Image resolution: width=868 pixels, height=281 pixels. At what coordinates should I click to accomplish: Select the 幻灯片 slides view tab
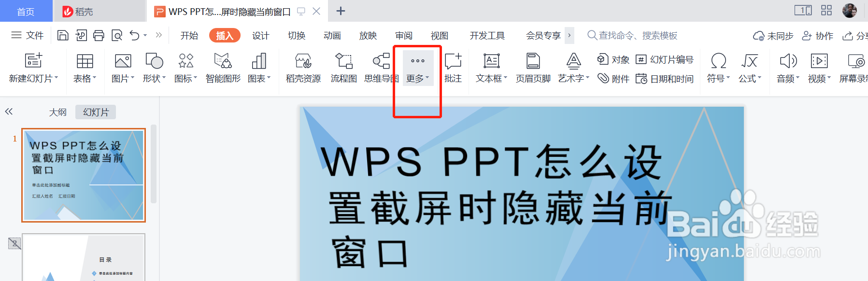coord(96,112)
